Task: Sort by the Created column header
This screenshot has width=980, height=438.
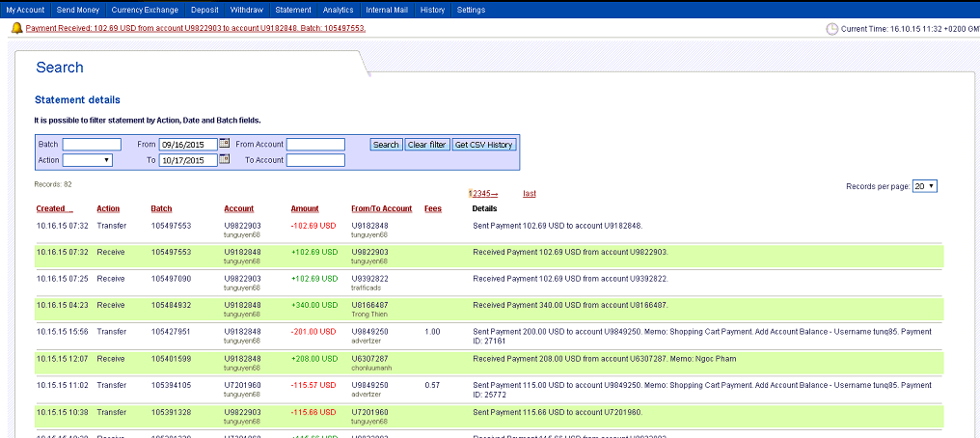Action: click(x=52, y=208)
